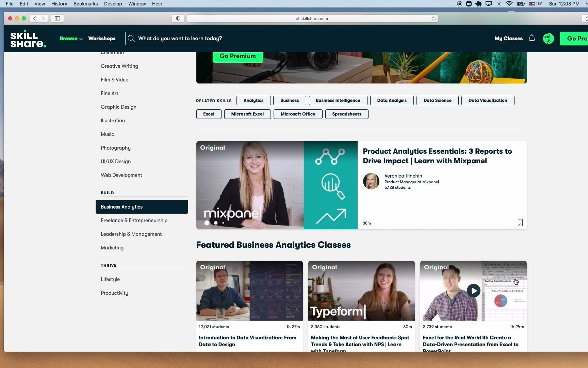This screenshot has height=368, width=588.
Task: Open Film & Video category
Action: [x=114, y=80]
